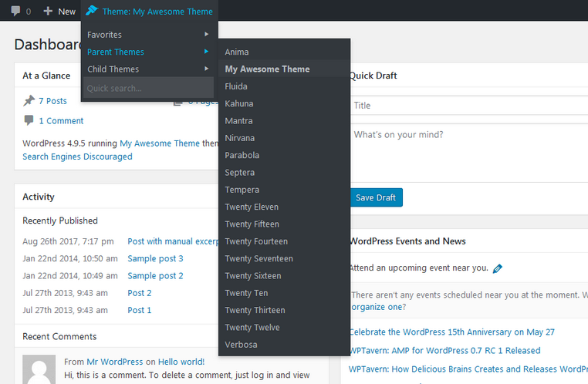Image resolution: width=588 pixels, height=384 pixels.
Task: Click the At a Glance widget heading
Action: coord(46,76)
